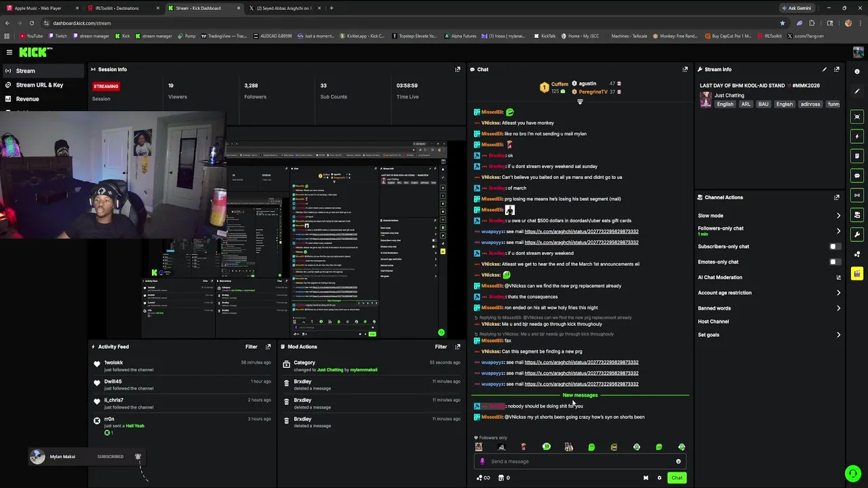The image size is (868, 488).
Task: Pop out the Channel Actions panel
Action: click(837, 197)
